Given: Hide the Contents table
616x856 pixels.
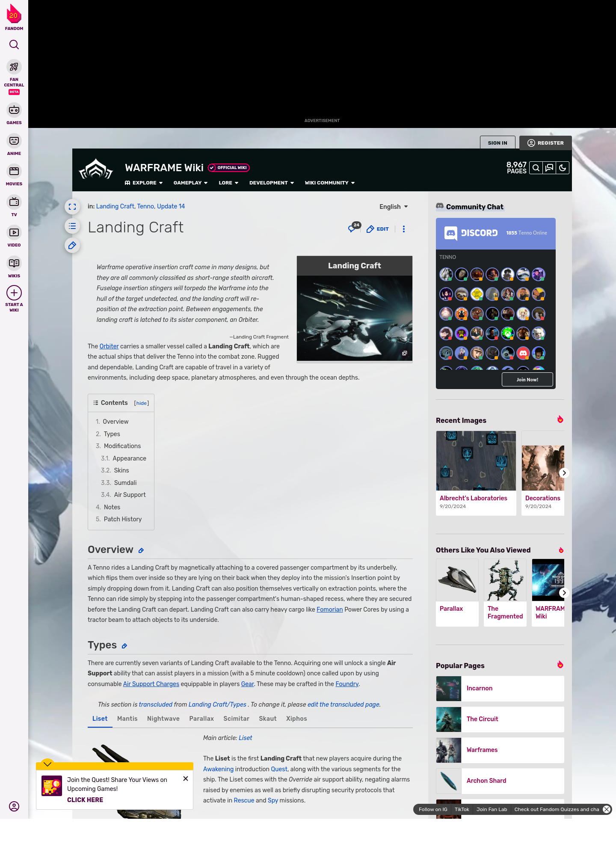Looking at the screenshot, I should pyautogui.click(x=142, y=403).
